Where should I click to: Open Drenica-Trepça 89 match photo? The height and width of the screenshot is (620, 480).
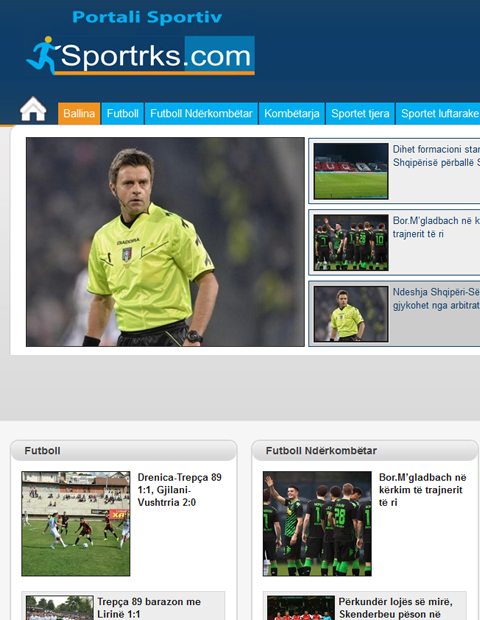pyautogui.click(x=76, y=524)
